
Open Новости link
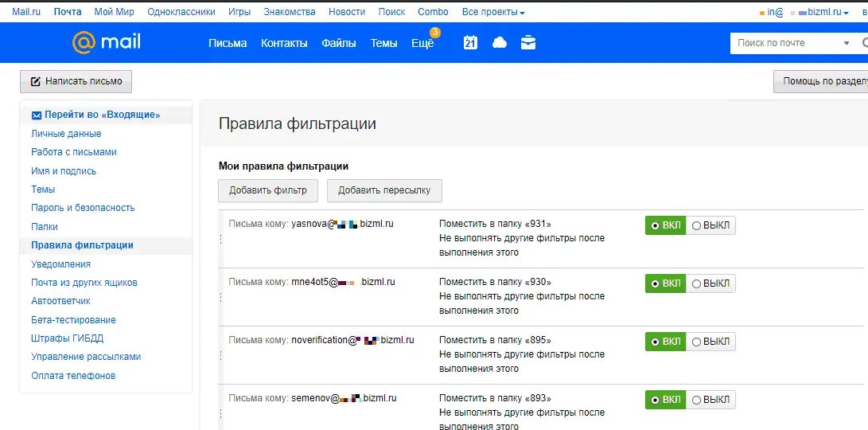(347, 12)
